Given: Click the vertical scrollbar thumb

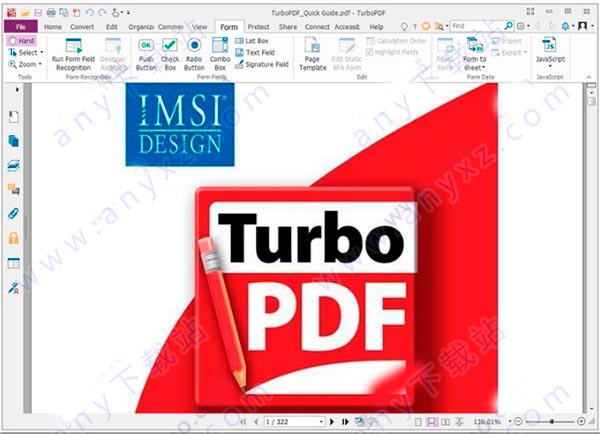Looking at the screenshot, I should pos(591,101).
